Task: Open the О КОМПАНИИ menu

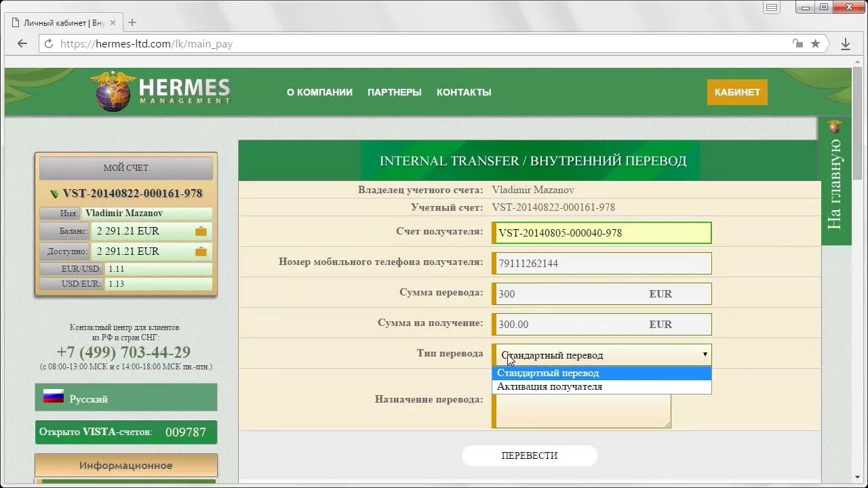Action: (x=319, y=92)
